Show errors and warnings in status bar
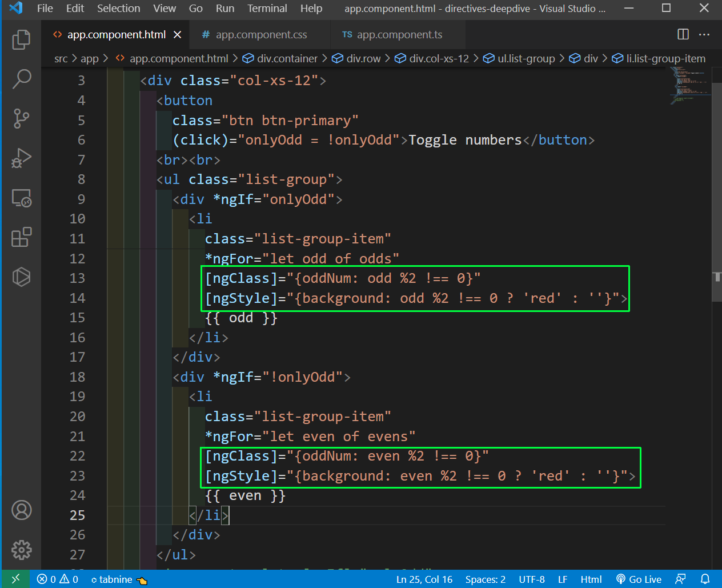 58,579
